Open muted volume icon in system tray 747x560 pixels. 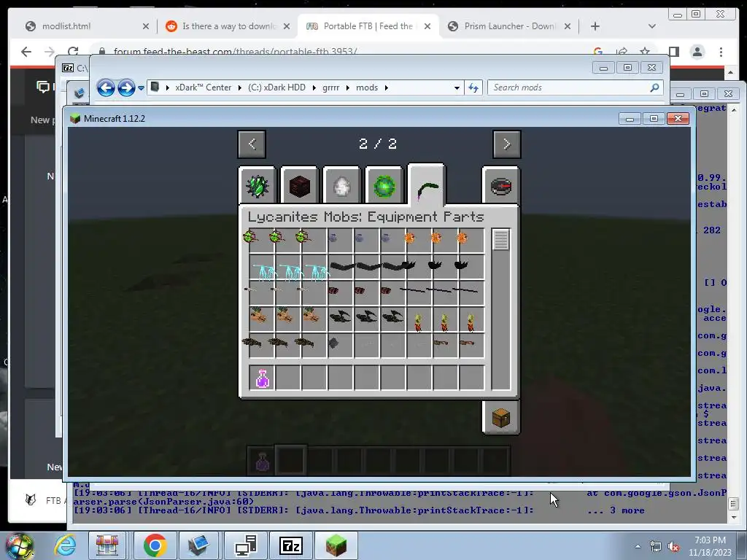pos(673,547)
